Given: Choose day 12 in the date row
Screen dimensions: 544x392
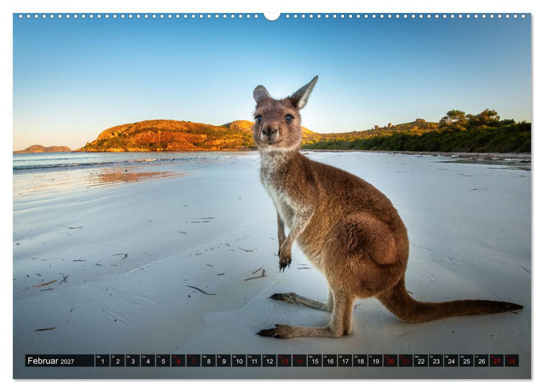Looking at the screenshot, I should pos(269,361).
